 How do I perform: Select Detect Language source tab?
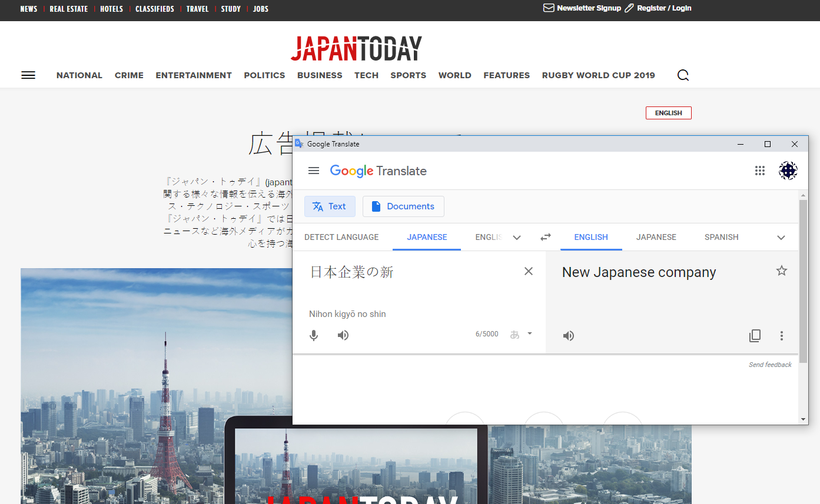[341, 237]
